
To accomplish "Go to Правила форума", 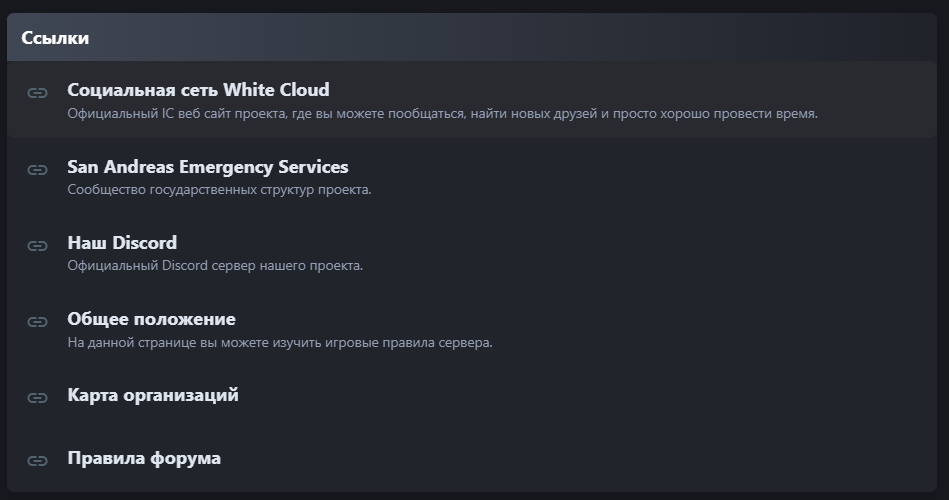I will coord(144,458).
